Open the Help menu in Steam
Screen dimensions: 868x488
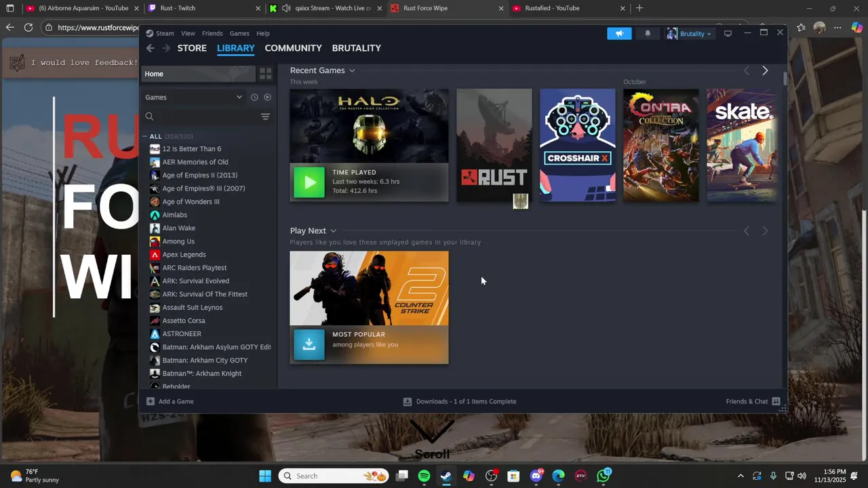[x=263, y=33]
